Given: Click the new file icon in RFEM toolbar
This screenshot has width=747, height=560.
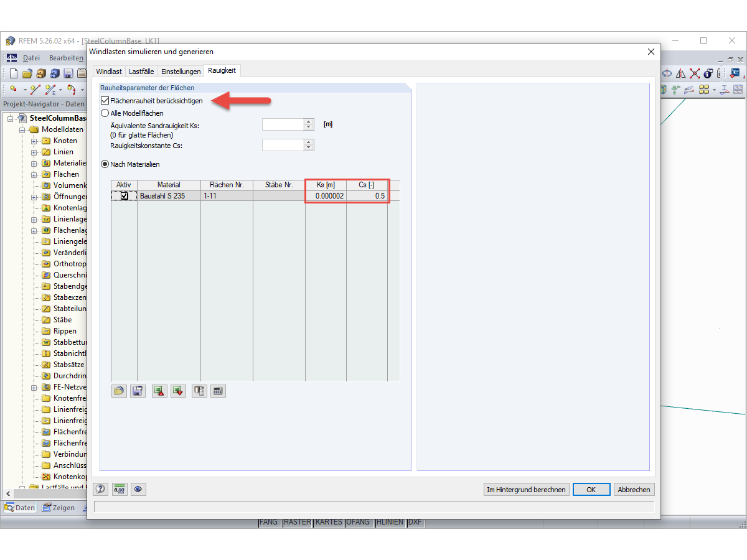Looking at the screenshot, I should (14, 73).
